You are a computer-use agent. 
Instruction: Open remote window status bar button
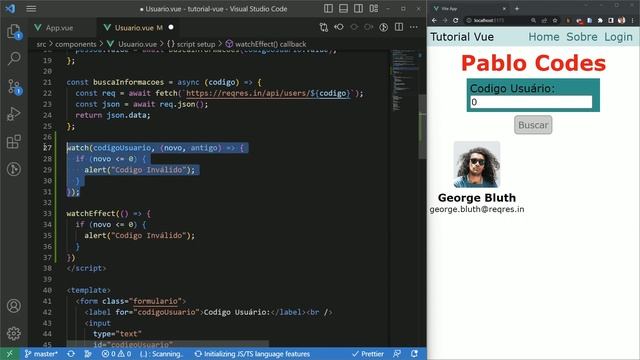coord(9,354)
